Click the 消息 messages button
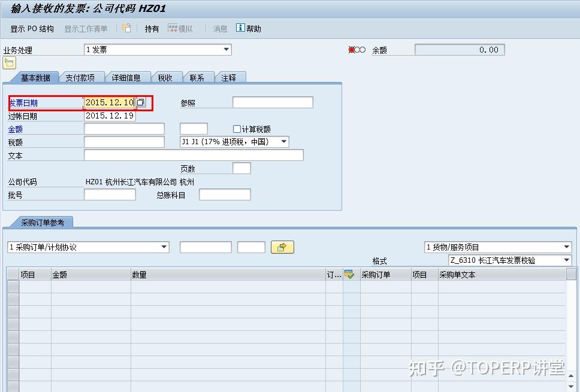This screenshot has height=392, width=580. [220, 29]
